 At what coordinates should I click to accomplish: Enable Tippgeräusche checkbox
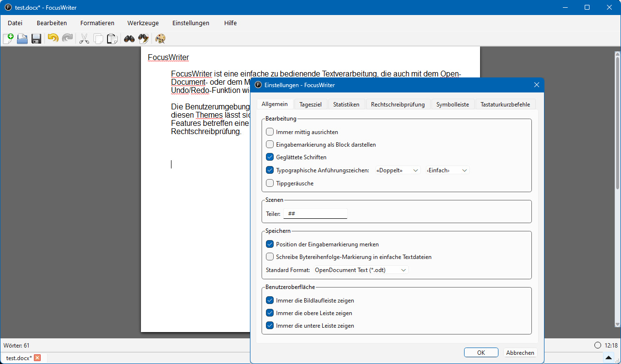270,183
